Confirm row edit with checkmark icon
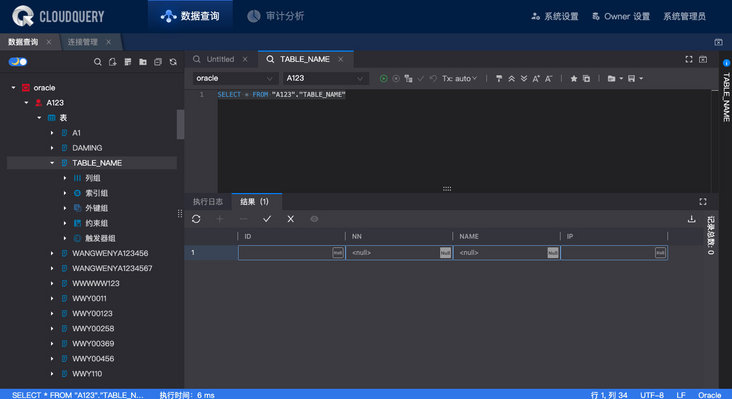732x399 pixels. [x=267, y=219]
